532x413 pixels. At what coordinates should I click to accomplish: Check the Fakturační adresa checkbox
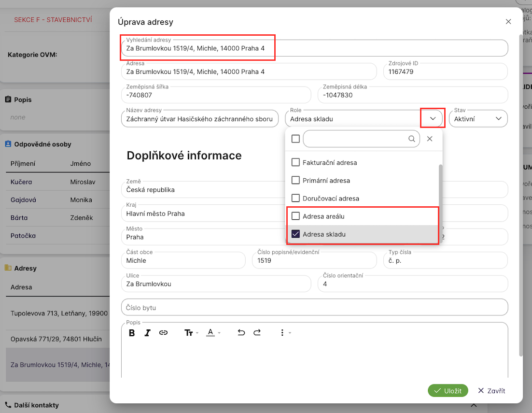296,163
